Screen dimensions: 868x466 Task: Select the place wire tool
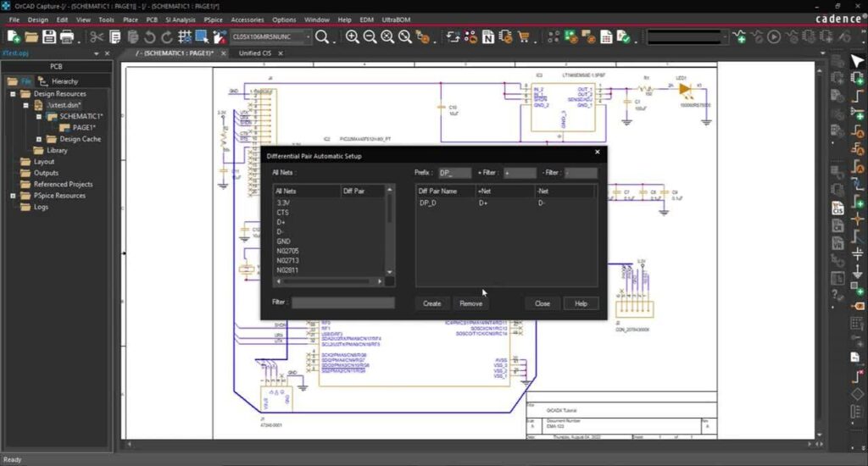click(857, 96)
